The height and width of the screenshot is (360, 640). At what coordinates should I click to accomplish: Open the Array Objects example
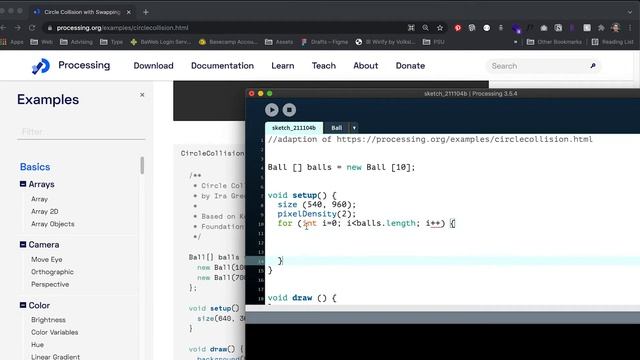[x=53, y=224]
